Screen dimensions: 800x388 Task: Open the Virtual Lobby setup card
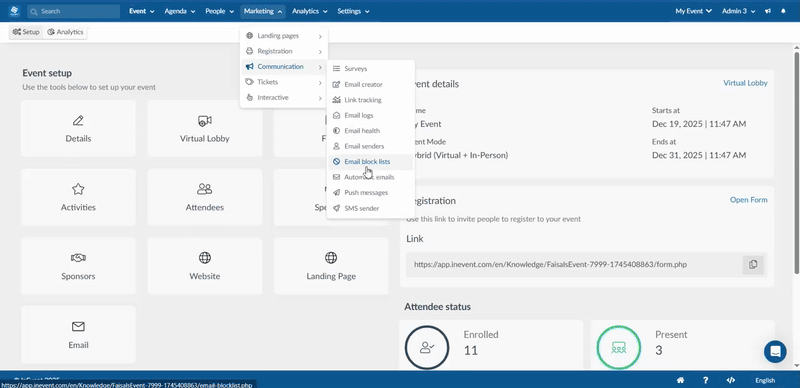205,128
